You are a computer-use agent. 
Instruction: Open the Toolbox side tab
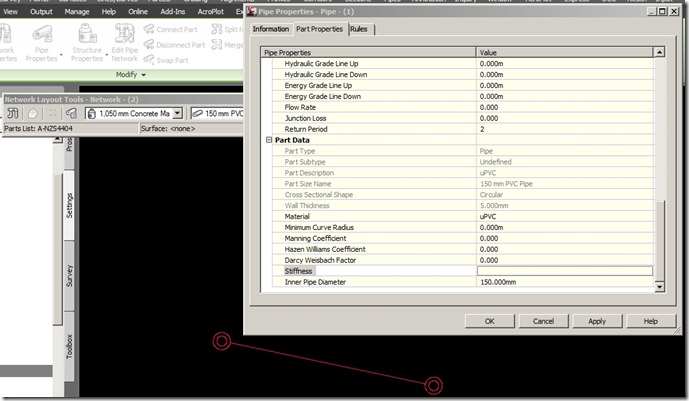(x=69, y=346)
